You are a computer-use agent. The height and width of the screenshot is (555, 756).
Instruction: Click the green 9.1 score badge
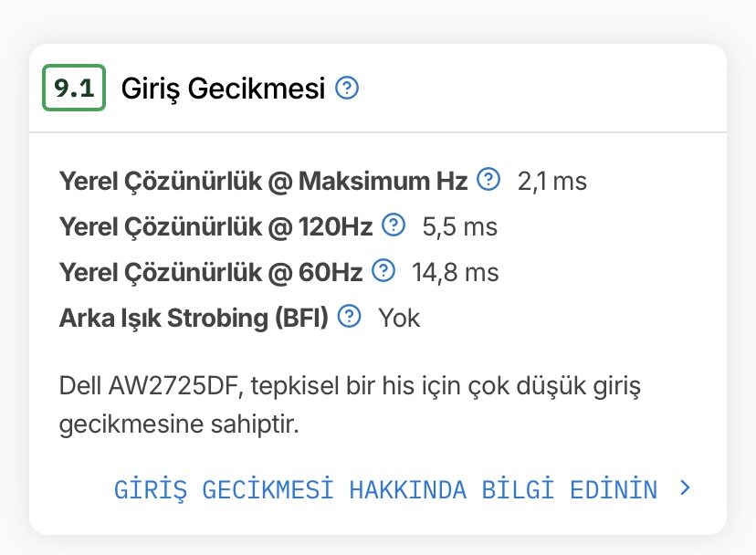click(74, 89)
